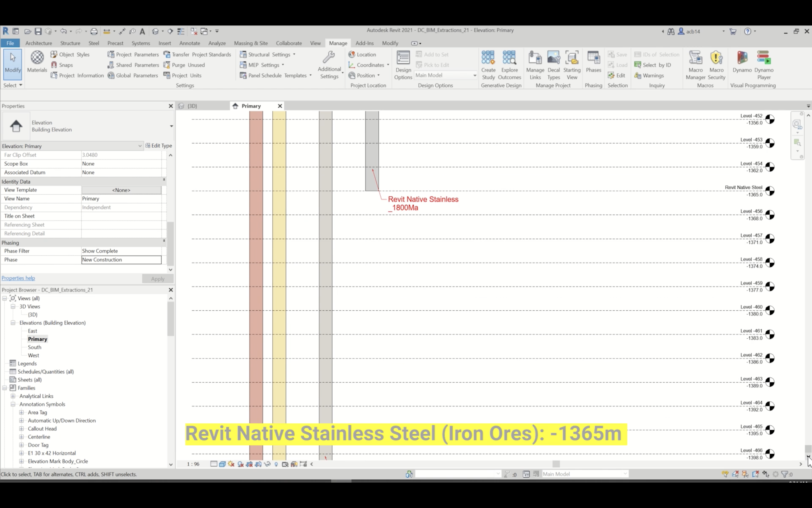The height and width of the screenshot is (508, 812).
Task: Switch to the {3D} view tab
Action: (x=192, y=106)
